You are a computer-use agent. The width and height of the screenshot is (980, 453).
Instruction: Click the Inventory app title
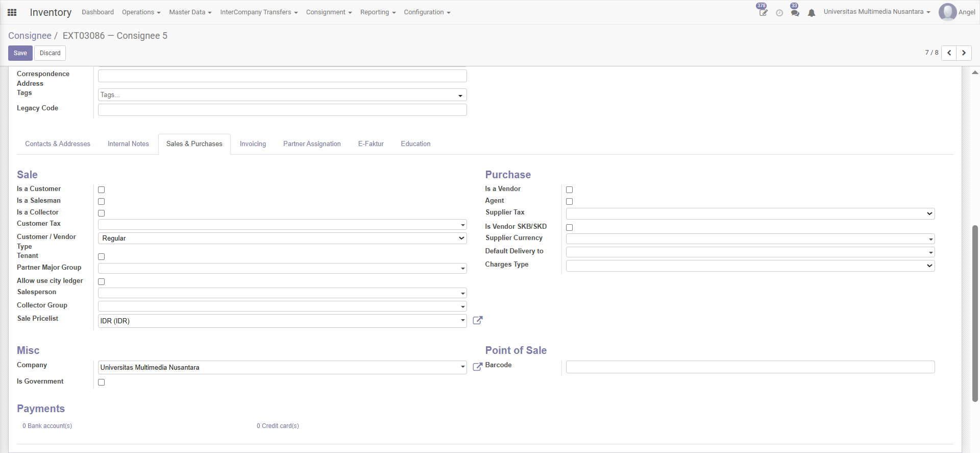point(51,12)
